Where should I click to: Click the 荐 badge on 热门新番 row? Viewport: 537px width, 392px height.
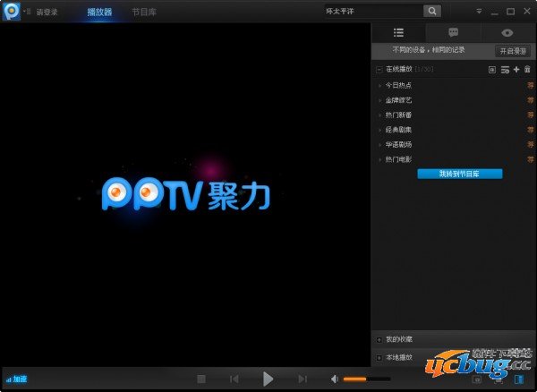(x=531, y=115)
